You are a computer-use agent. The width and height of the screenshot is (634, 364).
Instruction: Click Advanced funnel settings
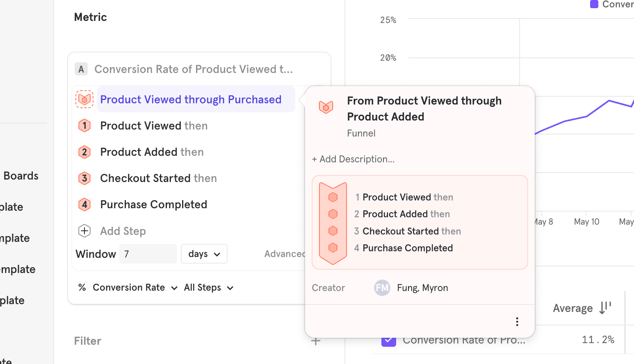[284, 254]
